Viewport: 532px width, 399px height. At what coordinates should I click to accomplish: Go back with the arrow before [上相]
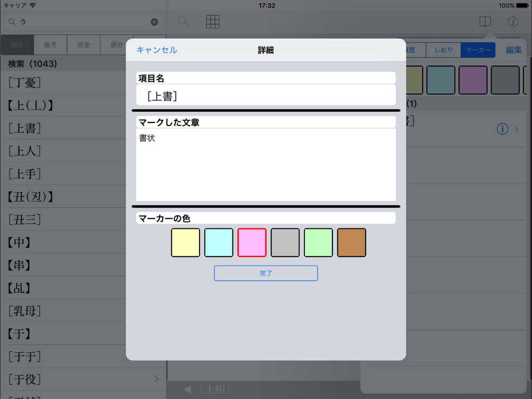(187, 389)
